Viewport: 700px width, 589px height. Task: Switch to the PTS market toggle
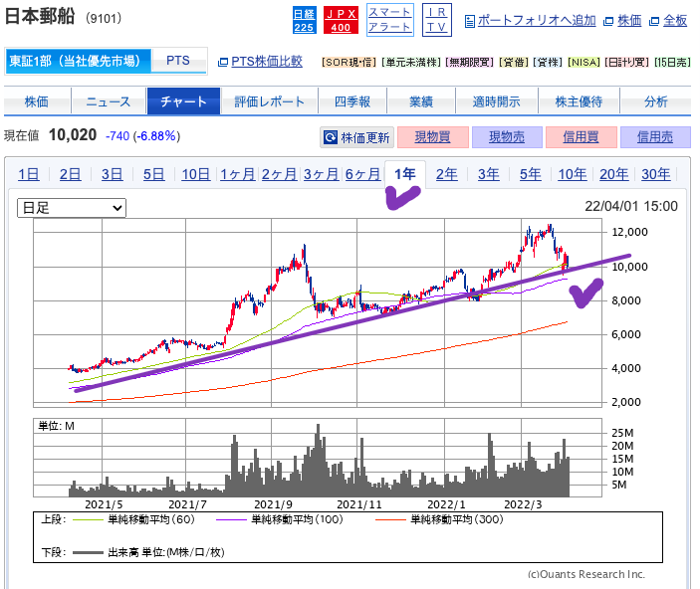pos(178,61)
